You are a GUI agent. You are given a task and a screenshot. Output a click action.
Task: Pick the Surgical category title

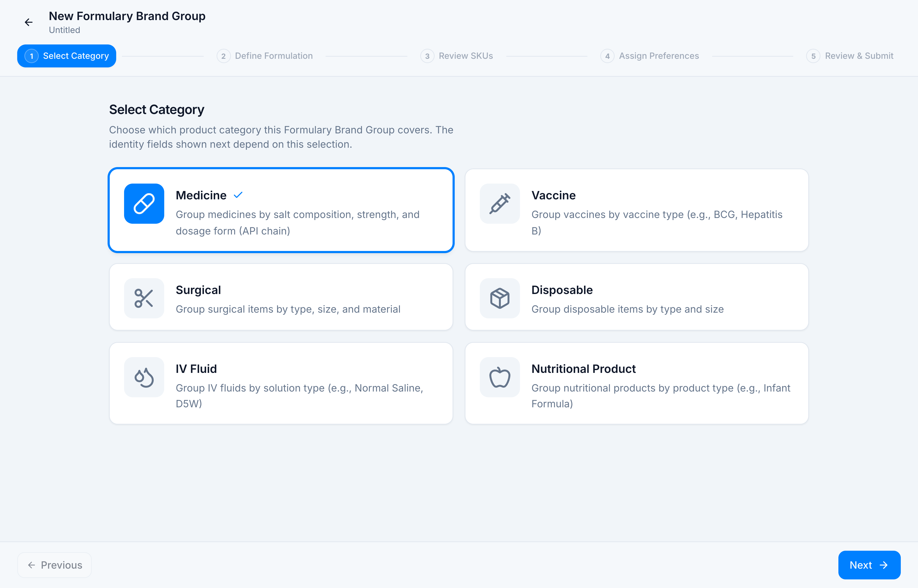(198, 290)
